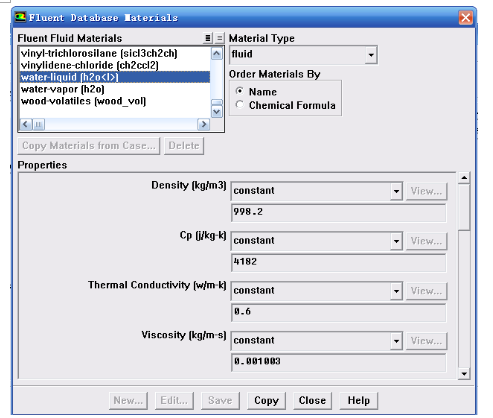Click the Density value field 998.2
The image size is (493, 418).
[x=338, y=212]
